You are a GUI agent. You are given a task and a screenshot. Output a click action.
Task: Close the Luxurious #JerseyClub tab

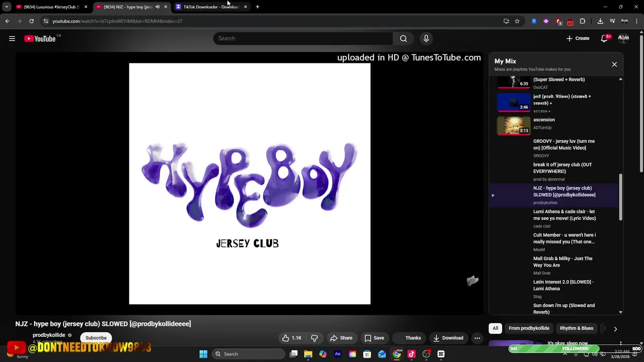(86, 7)
